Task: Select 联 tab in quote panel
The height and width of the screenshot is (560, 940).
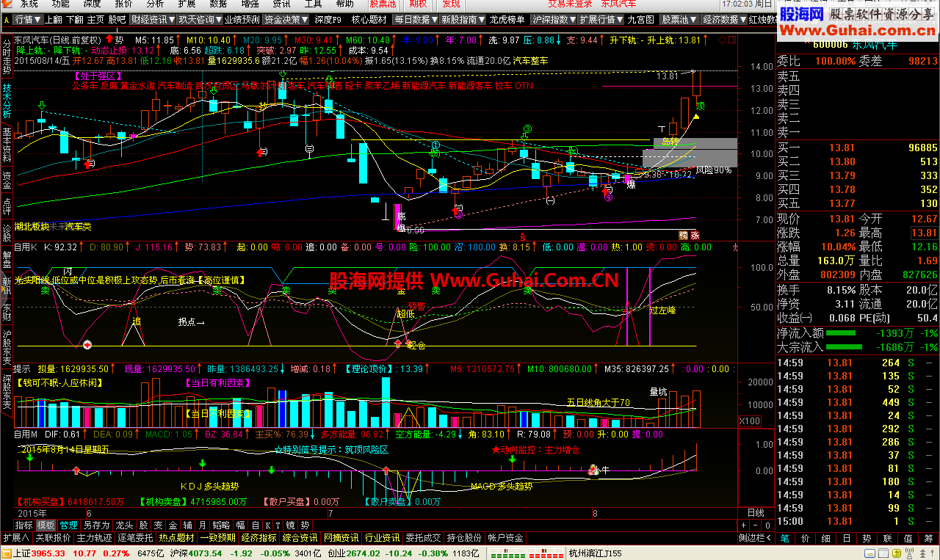Action: click(x=886, y=538)
